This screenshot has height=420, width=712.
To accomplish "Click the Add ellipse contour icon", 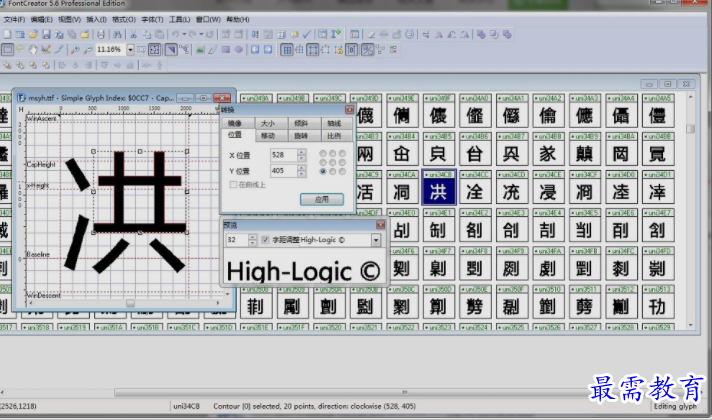I will coord(239,49).
